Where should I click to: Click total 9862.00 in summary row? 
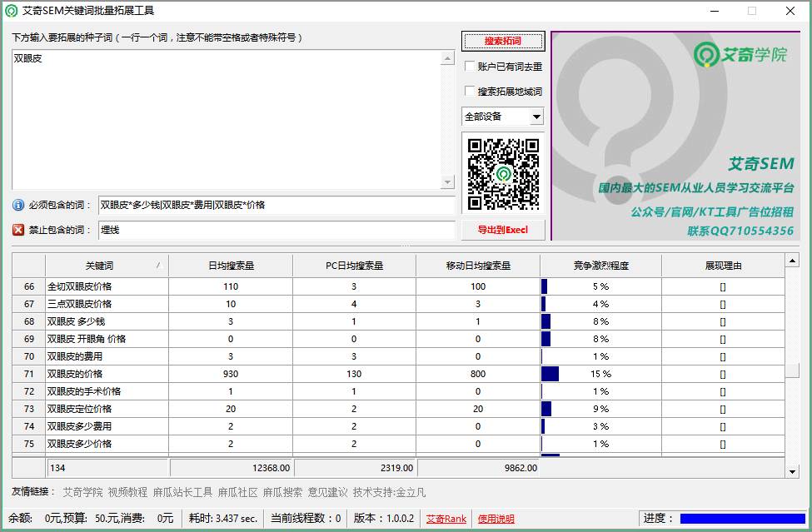[x=478, y=468]
